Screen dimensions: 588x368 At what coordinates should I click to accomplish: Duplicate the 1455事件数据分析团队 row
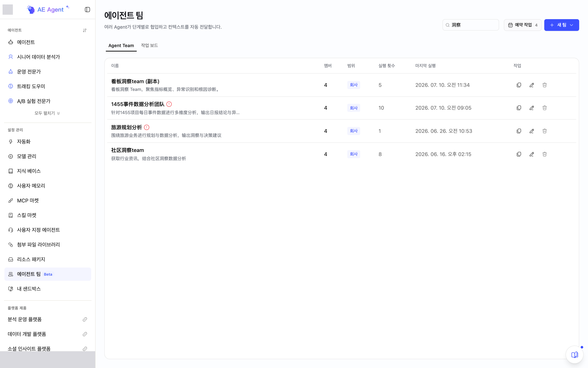(x=519, y=108)
